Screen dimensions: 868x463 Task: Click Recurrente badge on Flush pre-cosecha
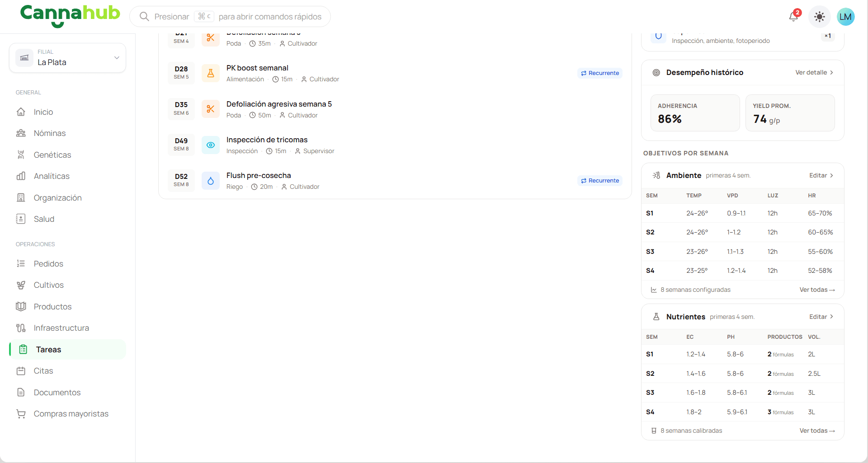click(x=600, y=181)
